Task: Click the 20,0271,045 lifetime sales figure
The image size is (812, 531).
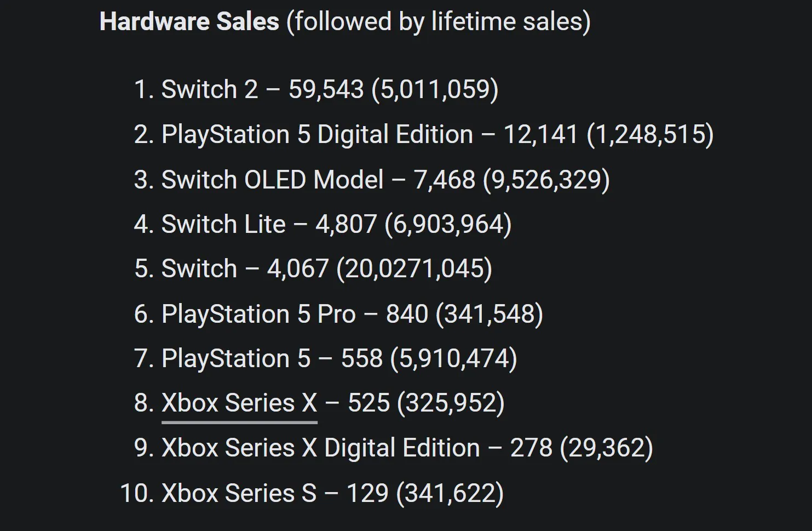Action: click(414, 269)
